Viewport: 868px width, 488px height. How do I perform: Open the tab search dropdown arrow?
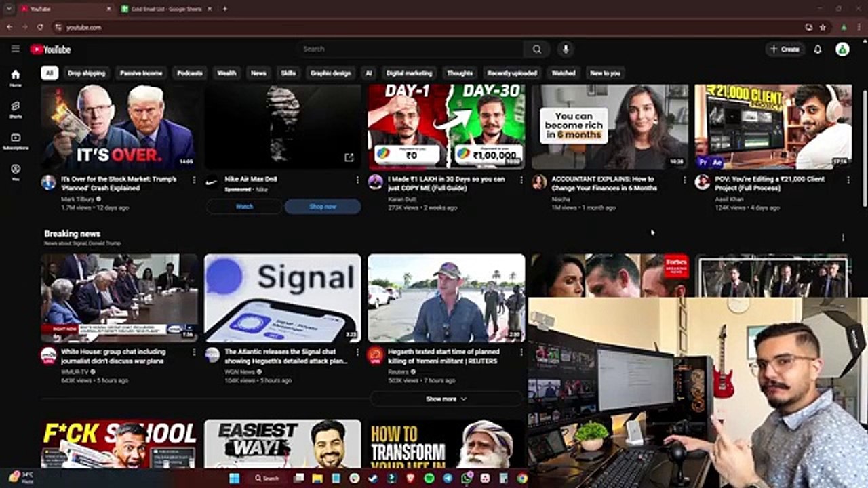point(9,9)
